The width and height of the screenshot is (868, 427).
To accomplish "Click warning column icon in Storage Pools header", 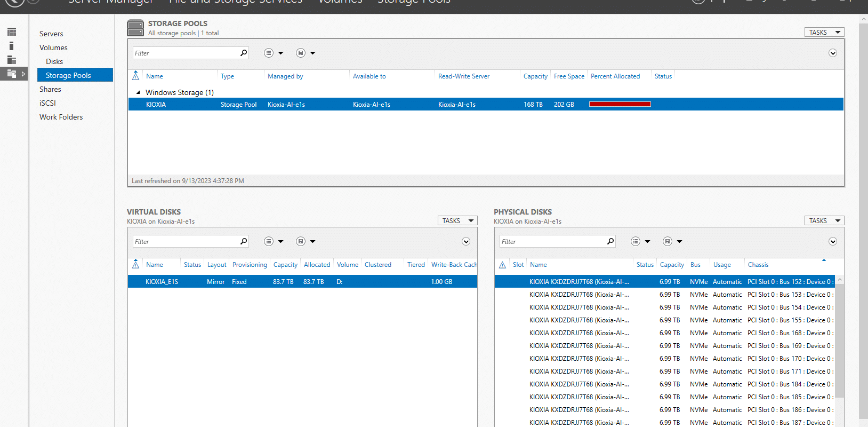I will coord(135,76).
